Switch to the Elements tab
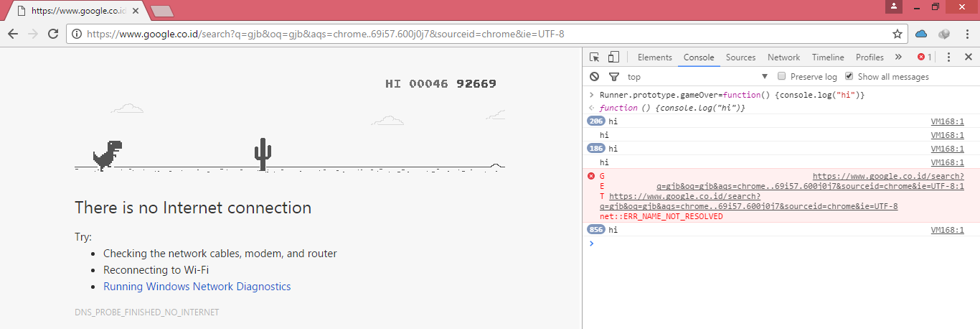The image size is (980, 329). [x=654, y=57]
